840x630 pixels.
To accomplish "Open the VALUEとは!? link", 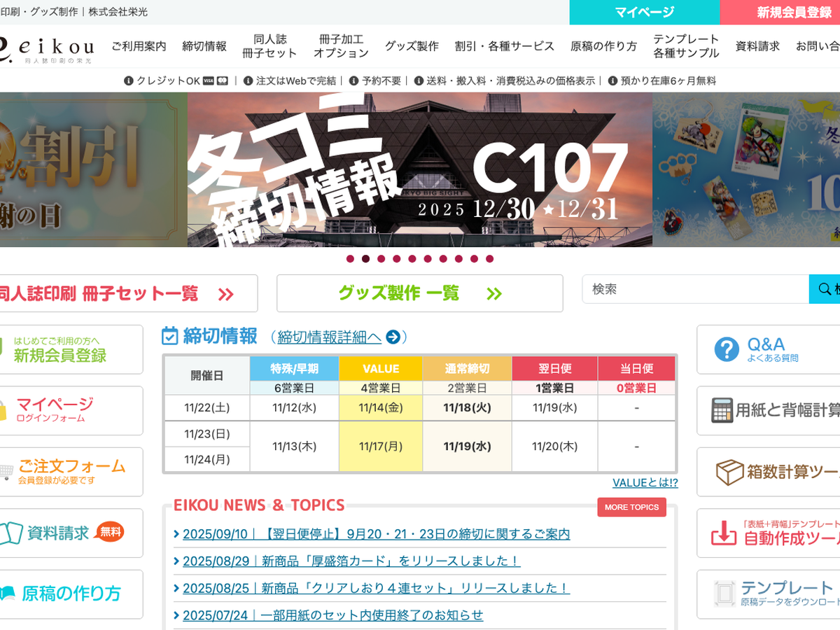I will coord(645,482).
